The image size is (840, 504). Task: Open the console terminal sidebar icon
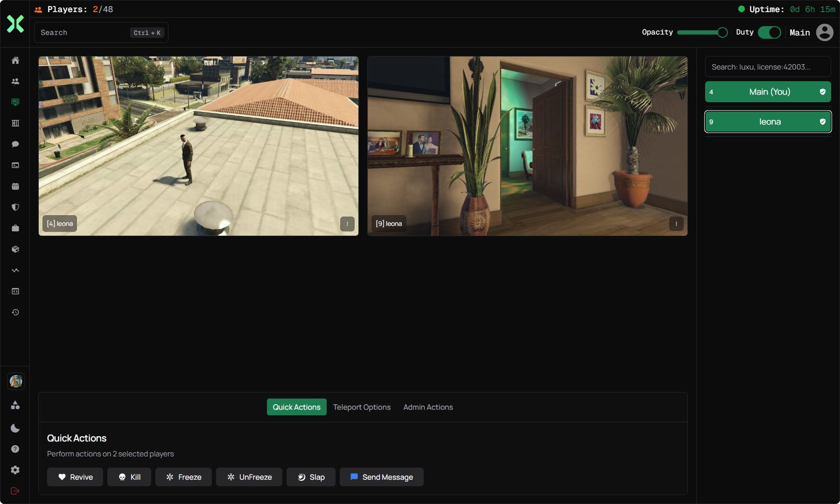point(15,165)
